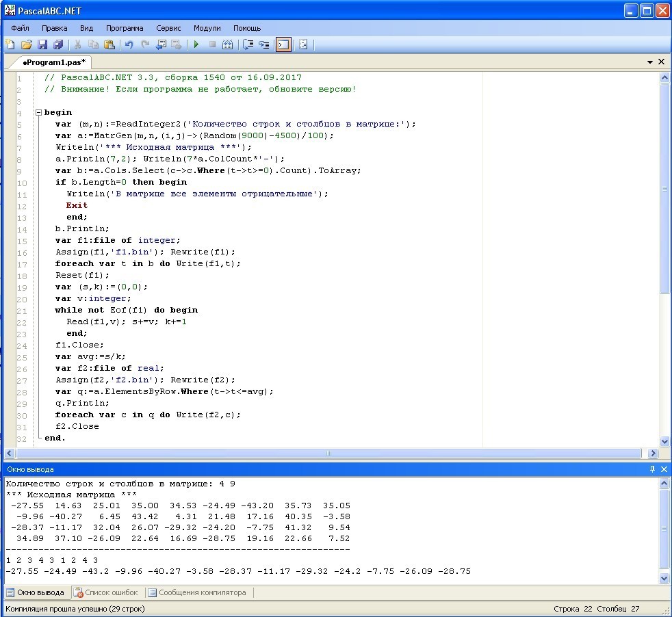The width and height of the screenshot is (672, 617).
Task: Click the output panel scroll down arrow
Action: (663, 578)
